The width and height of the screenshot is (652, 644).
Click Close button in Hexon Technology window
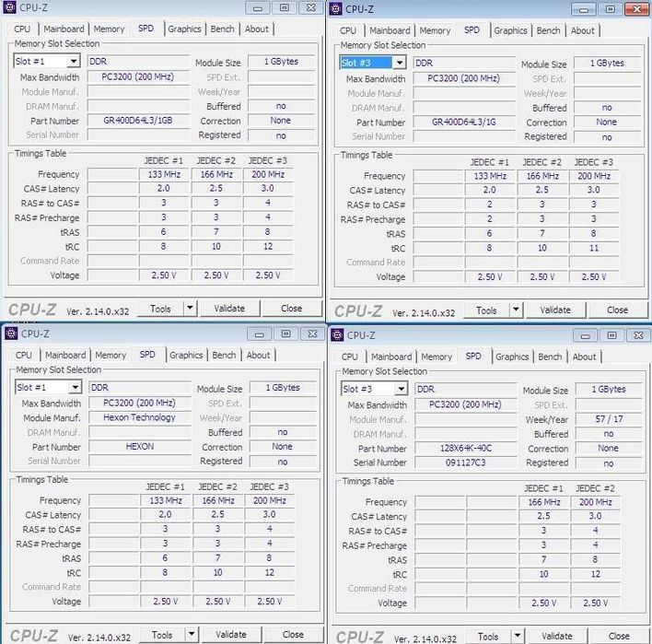pos(293,635)
